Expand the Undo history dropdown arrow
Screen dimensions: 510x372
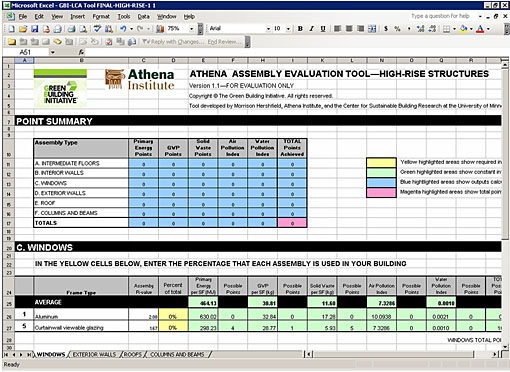(131, 29)
